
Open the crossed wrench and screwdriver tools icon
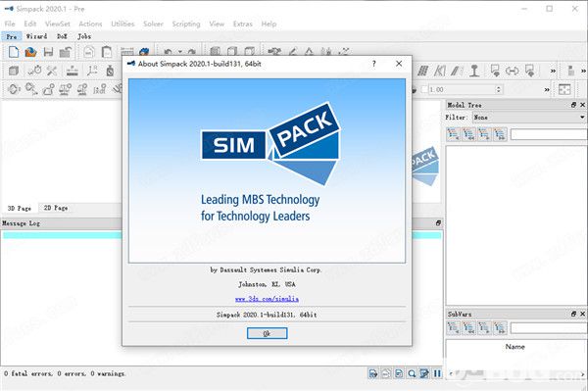52,71
